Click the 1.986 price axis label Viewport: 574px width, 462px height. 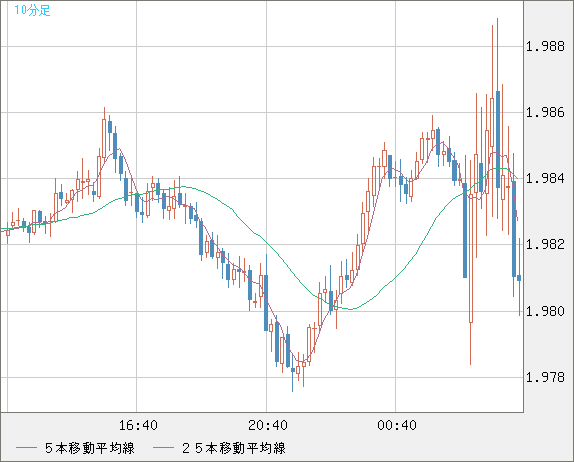pos(545,112)
